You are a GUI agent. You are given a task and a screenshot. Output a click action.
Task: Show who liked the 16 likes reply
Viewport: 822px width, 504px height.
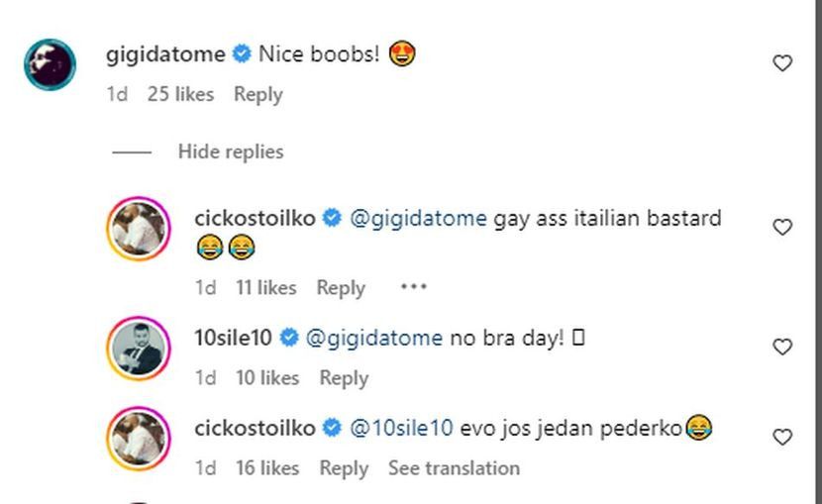266,467
